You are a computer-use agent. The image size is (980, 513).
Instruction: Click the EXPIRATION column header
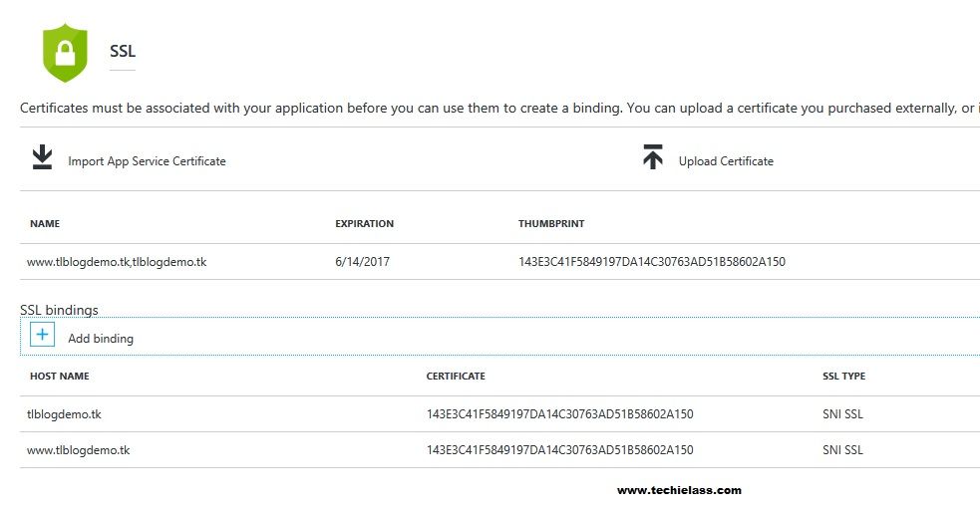coord(364,224)
